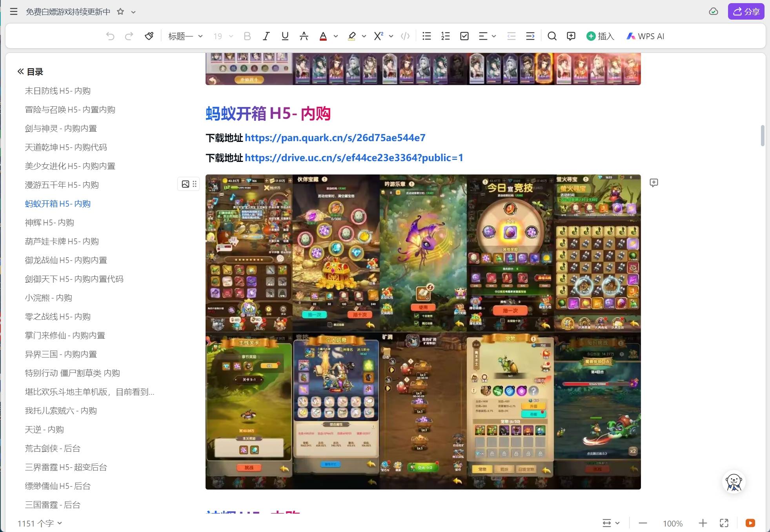Open the drive.uc.cn download link

(354, 158)
